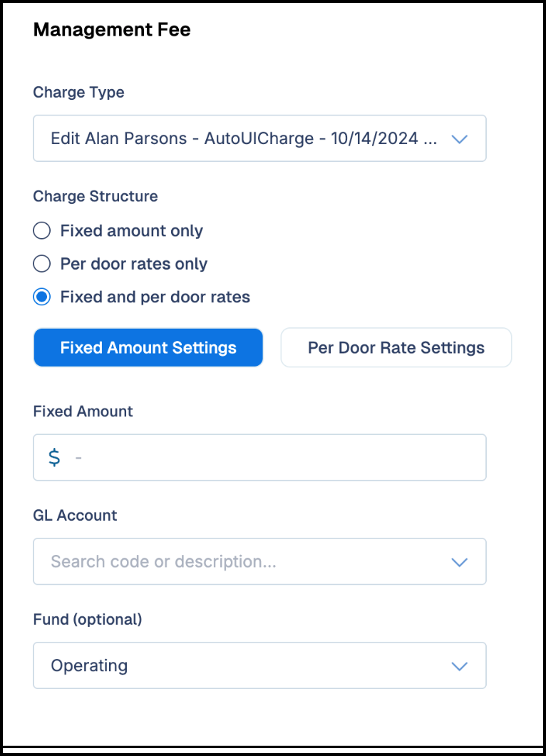Click the Operating value in Fund field
546x756 pixels.
click(x=90, y=666)
